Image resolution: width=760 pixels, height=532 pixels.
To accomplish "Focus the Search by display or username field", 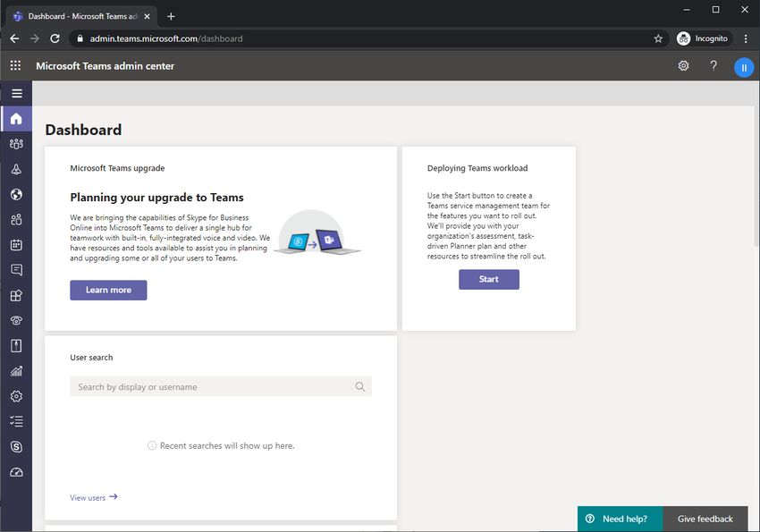I will click(x=221, y=386).
